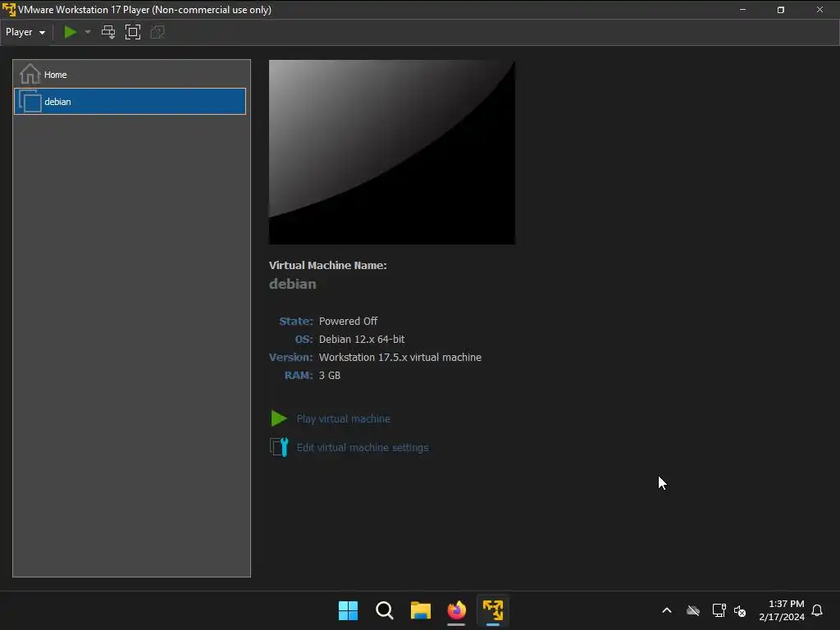Minimize the VMware Player window
The width and height of the screenshot is (840, 630).
[x=742, y=10]
